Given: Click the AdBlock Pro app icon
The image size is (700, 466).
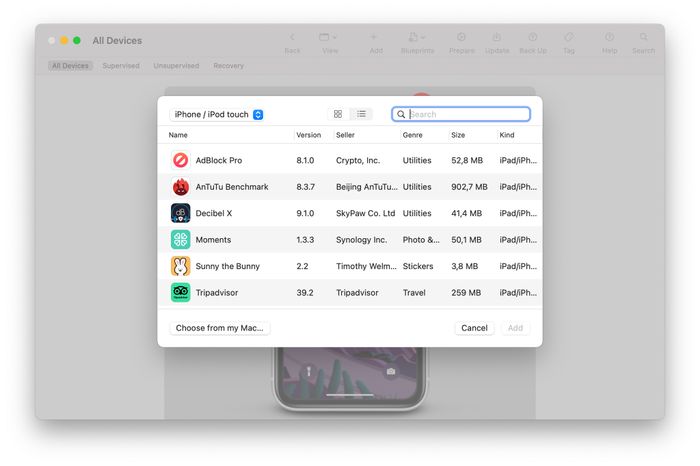Looking at the screenshot, I should coord(180,160).
